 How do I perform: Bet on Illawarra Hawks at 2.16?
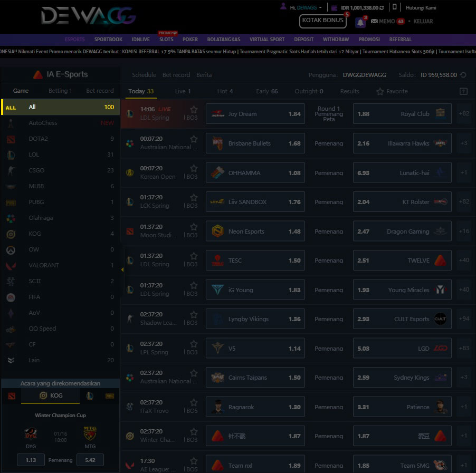click(402, 143)
